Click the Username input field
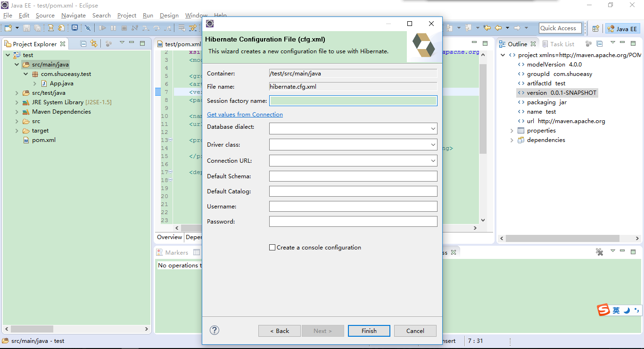 353,206
